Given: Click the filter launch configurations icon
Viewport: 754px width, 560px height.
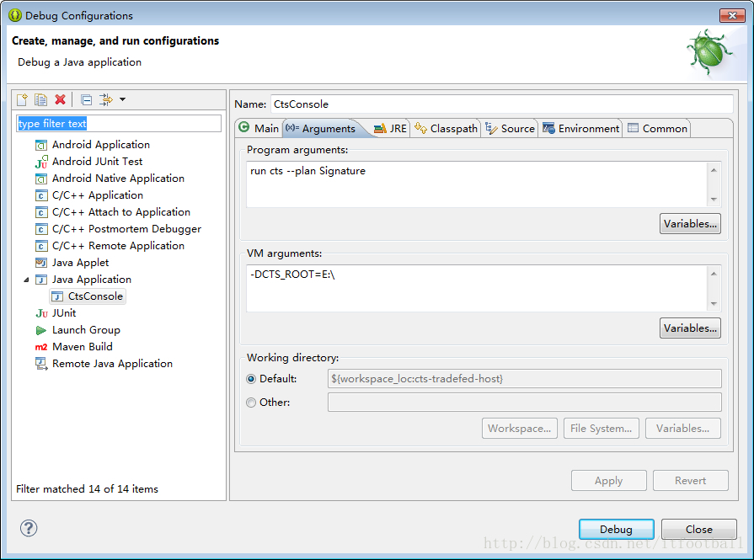Looking at the screenshot, I should click(105, 100).
